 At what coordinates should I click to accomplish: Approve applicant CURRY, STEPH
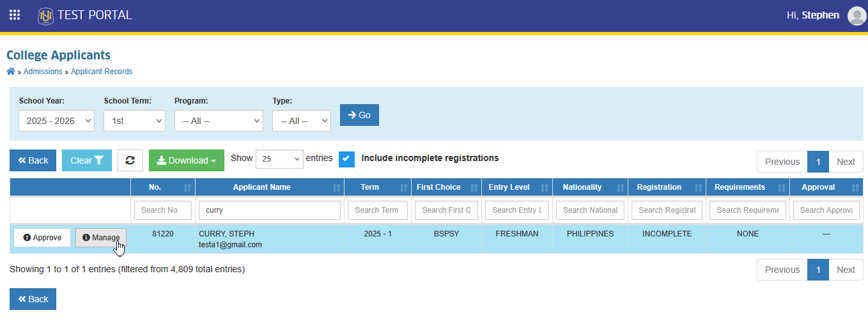[42, 238]
